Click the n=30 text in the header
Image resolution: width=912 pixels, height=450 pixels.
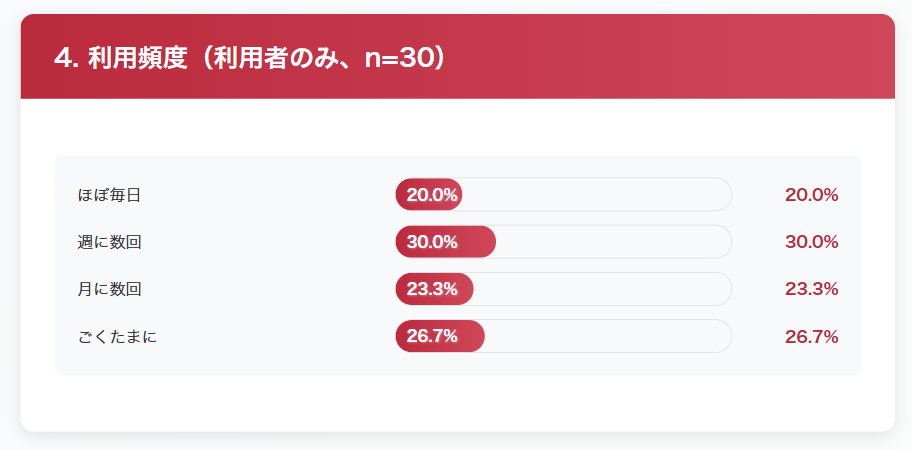(x=398, y=58)
